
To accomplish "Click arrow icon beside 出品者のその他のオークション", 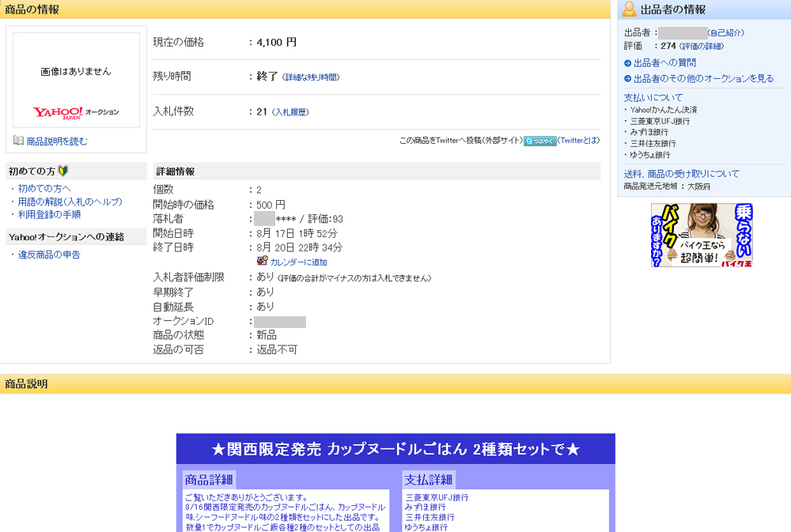I will tap(627, 79).
